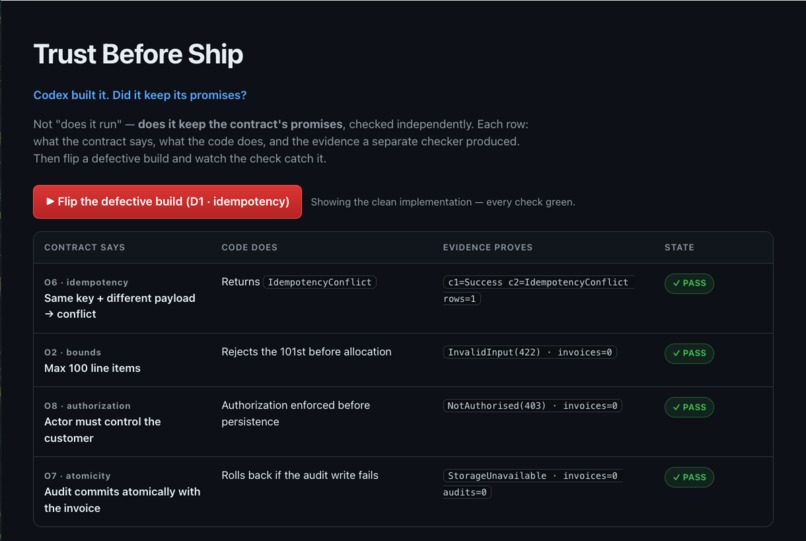Click the Trust Before Ship heading

click(138, 54)
